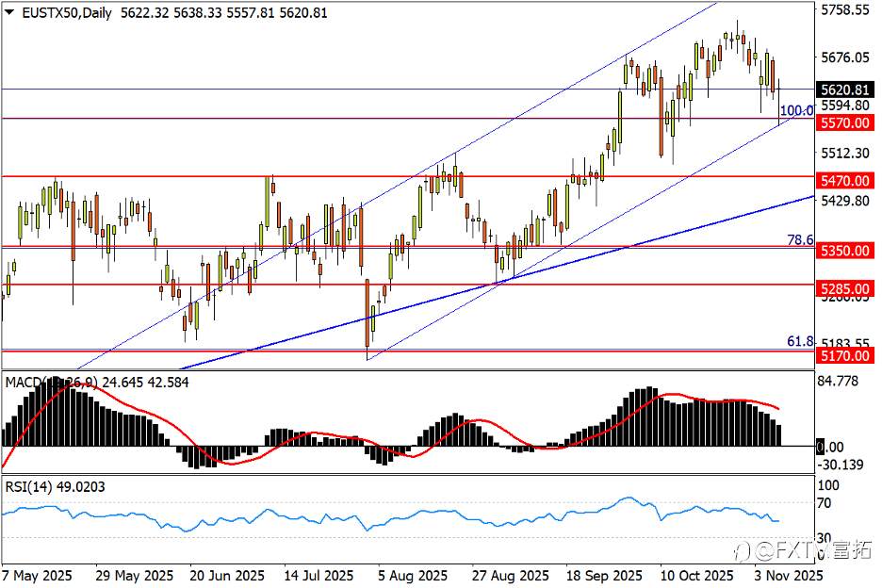Click the EUSTX50,Daily chart title
Image resolution: width=882 pixels, height=588 pixels.
[x=67, y=12]
